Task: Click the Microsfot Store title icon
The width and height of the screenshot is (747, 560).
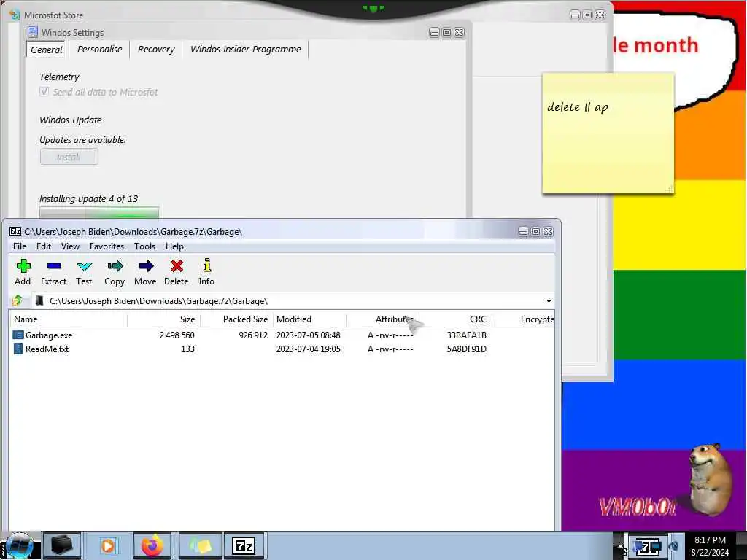Action: coord(15,15)
